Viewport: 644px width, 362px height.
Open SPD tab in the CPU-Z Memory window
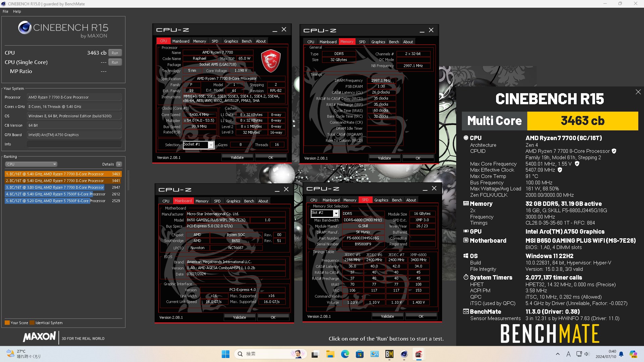click(x=362, y=42)
